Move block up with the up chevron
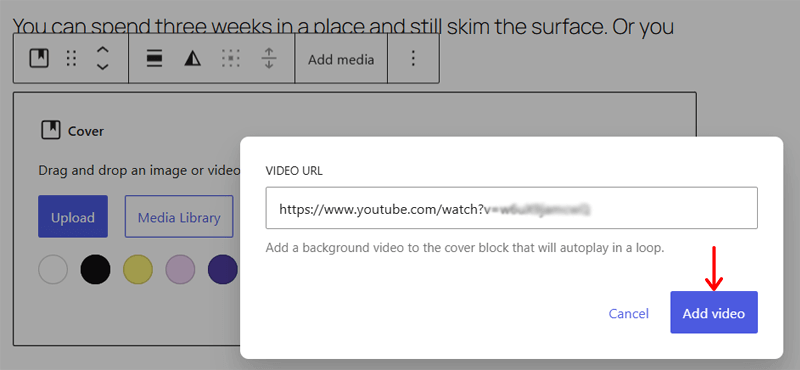The image size is (800, 370). point(103,51)
